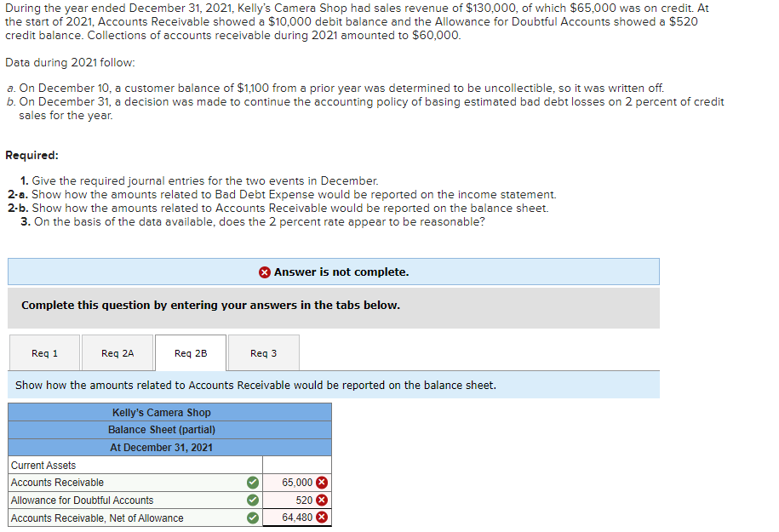Screen dimensions: 779x532
Task: Click the 'At December 31, 2021' header
Action: tap(169, 447)
